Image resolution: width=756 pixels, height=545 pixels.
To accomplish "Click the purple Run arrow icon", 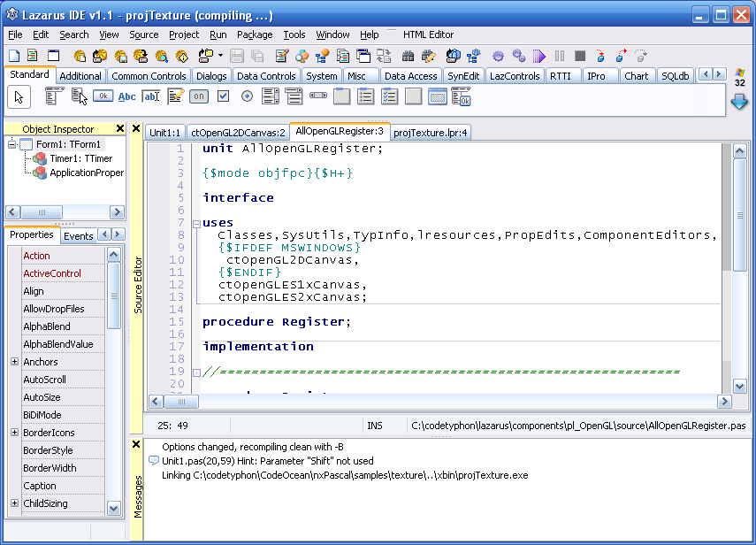I will 538,56.
